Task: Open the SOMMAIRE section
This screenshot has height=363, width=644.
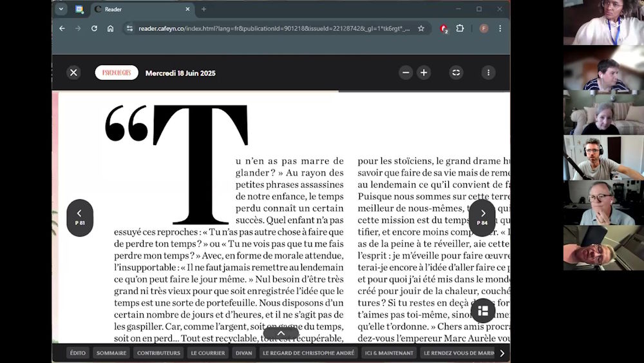Action: 111,353
